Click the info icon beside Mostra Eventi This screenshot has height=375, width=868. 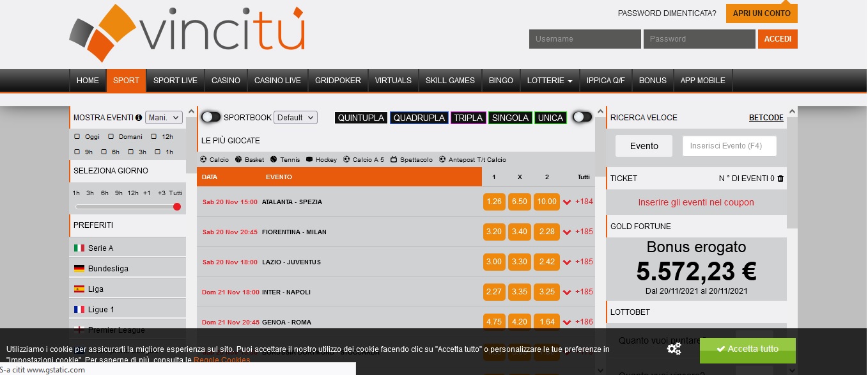click(x=139, y=118)
